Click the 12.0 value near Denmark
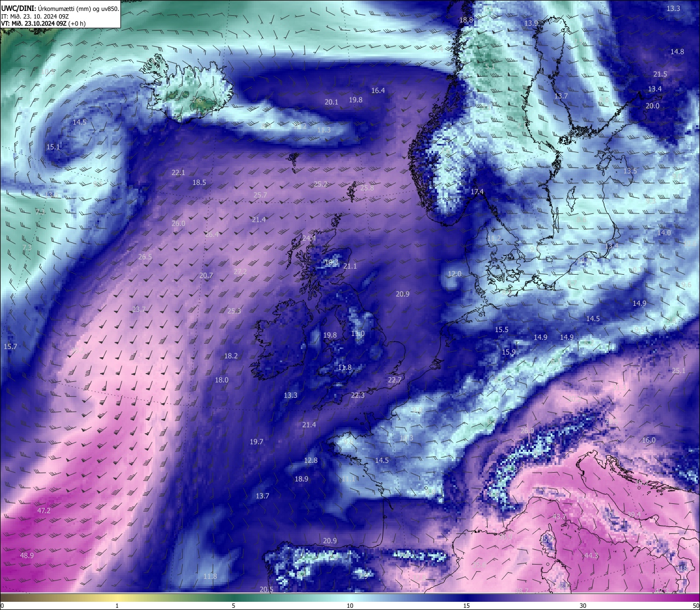Viewport: 700px width, 610px height. 454,274
